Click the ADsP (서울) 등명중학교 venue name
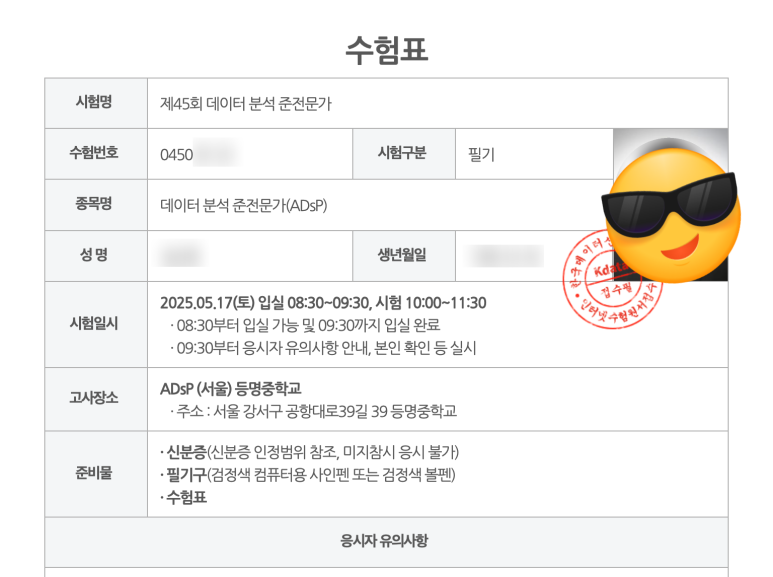The image size is (773, 577). 230,389
